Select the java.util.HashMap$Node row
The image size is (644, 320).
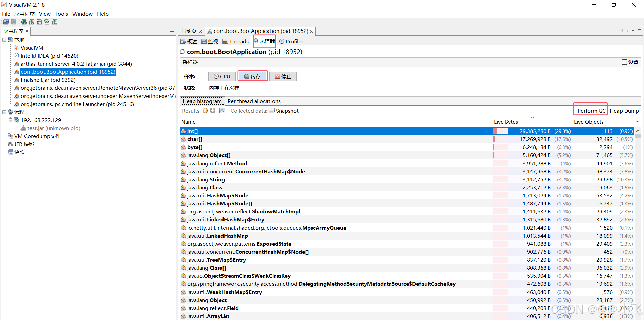point(407,195)
